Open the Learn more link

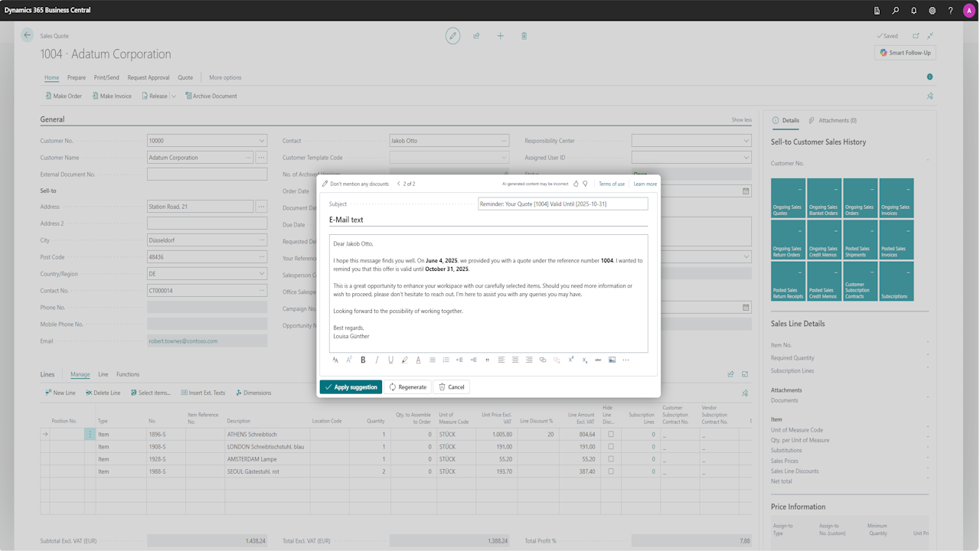click(645, 184)
